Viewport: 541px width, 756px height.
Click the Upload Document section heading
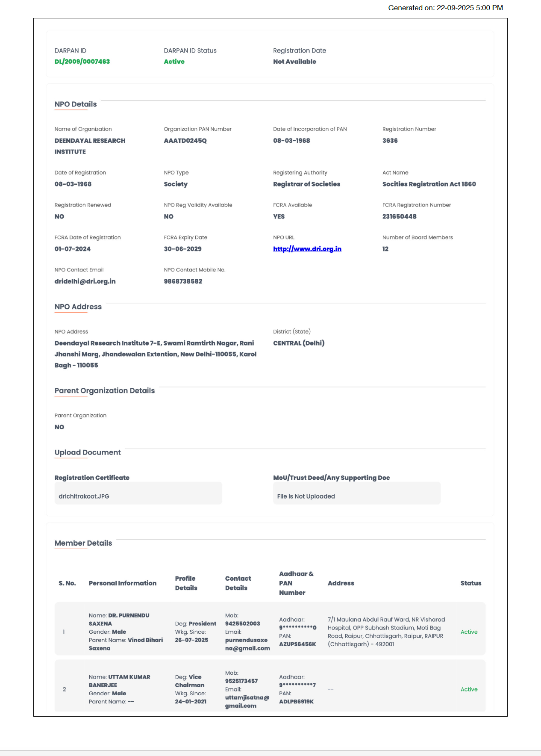click(88, 452)
